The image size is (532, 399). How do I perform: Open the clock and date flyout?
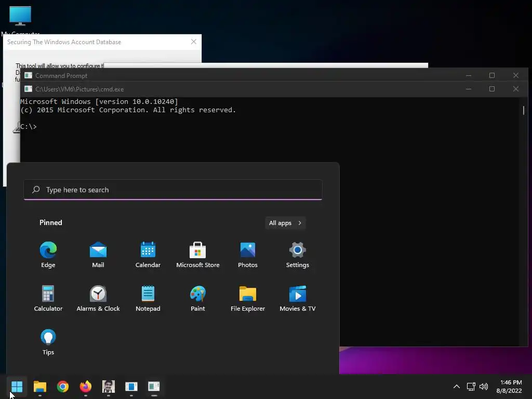pyautogui.click(x=509, y=387)
